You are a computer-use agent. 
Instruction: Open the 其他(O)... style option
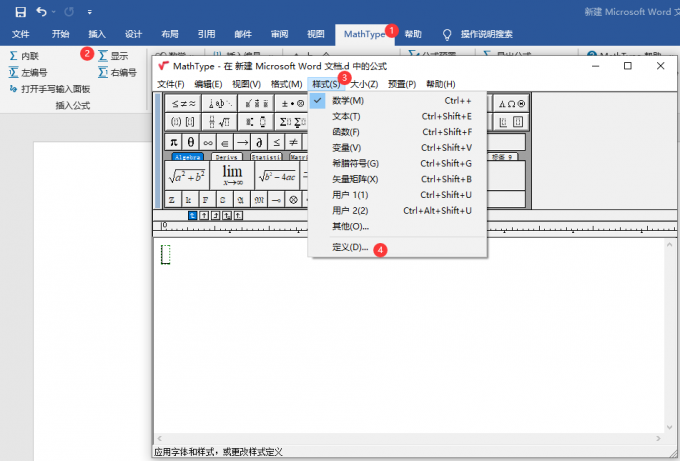(397, 226)
